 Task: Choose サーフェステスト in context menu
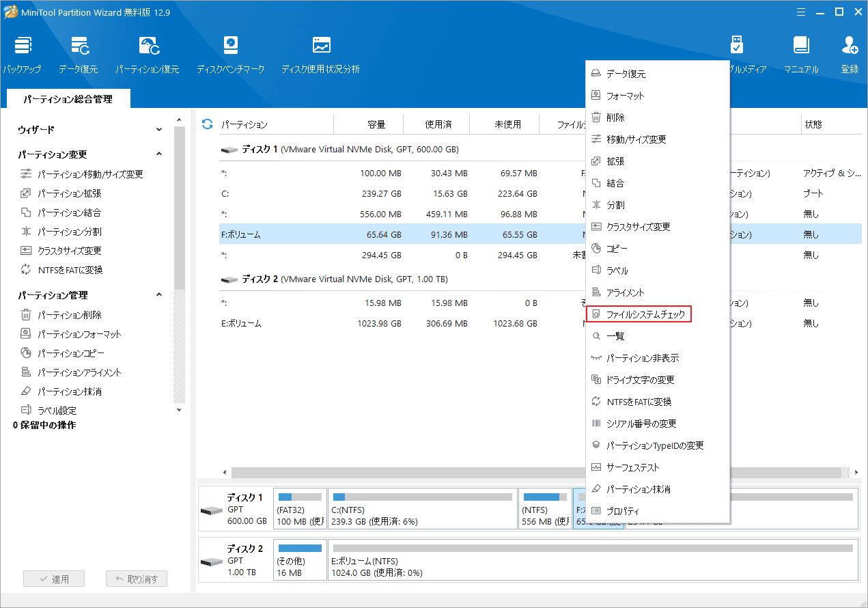[x=658, y=467]
